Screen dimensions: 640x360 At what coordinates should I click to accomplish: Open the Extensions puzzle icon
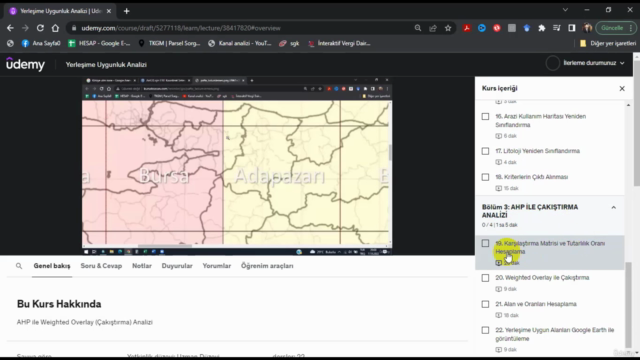542,28
